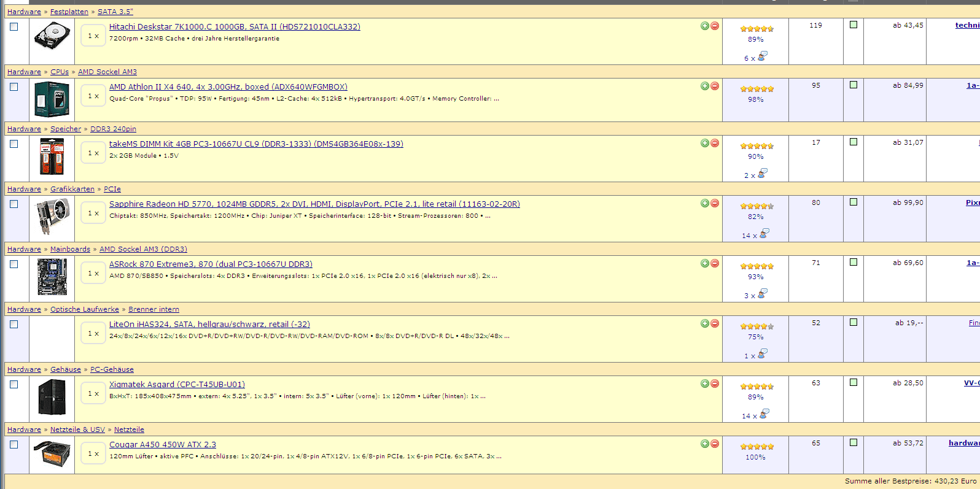
Task: Click green plus icon for takeMS DIMM Kit
Action: (x=705, y=143)
